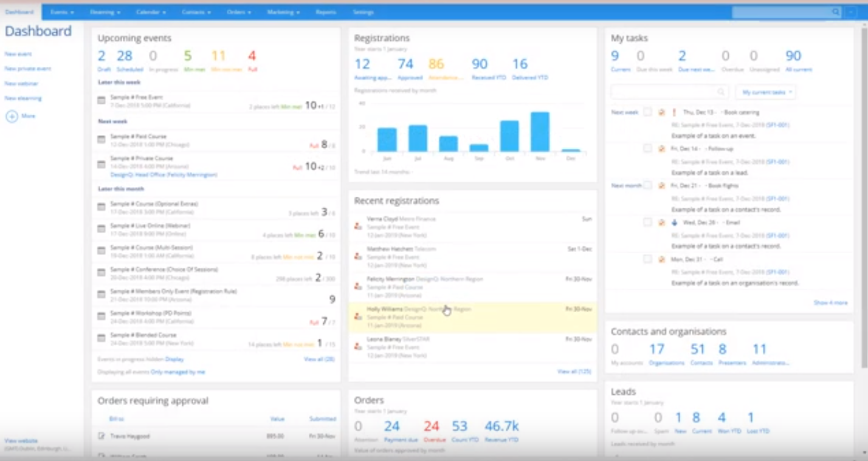The width and height of the screenshot is (868, 461).
Task: Click calendar icon beside Sample # Blended Course
Action: pyautogui.click(x=102, y=338)
